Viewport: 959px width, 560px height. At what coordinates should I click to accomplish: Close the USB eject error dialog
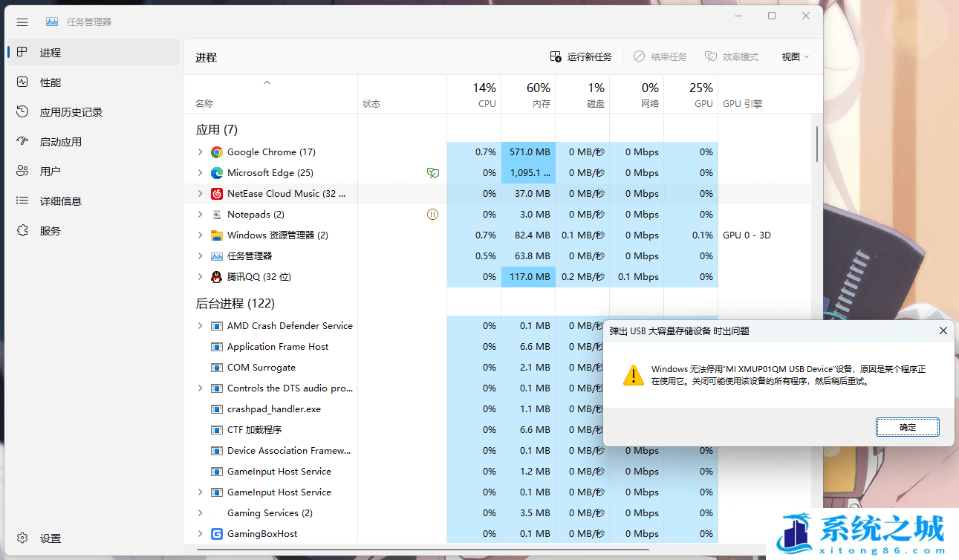pyautogui.click(x=943, y=331)
